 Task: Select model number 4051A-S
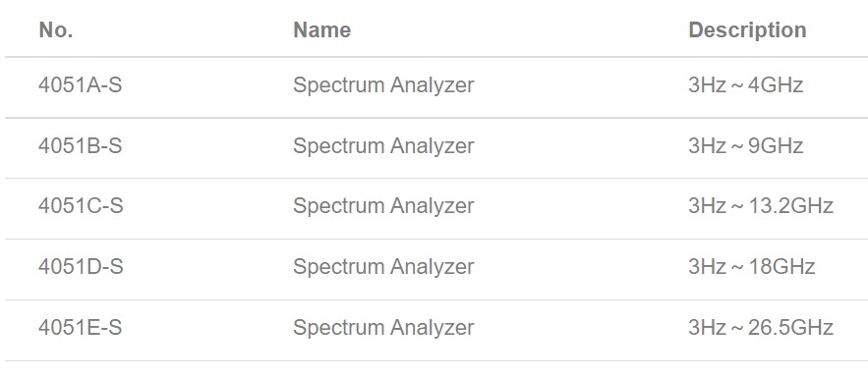81,85
